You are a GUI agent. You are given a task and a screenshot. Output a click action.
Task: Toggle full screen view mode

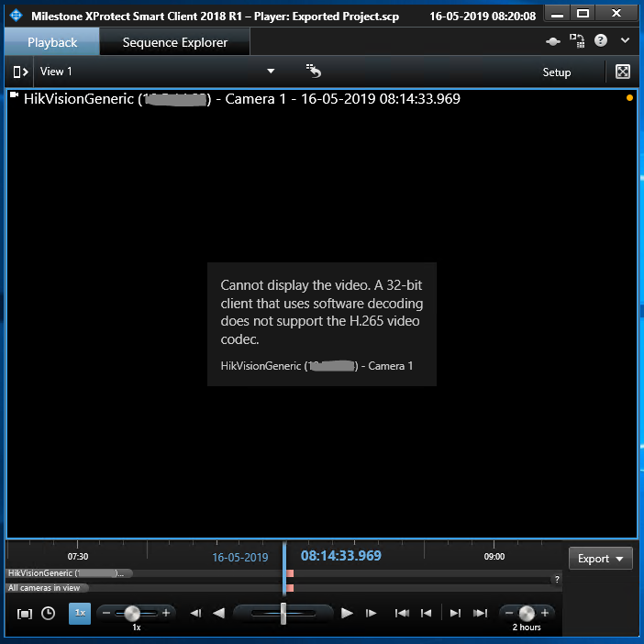[622, 72]
